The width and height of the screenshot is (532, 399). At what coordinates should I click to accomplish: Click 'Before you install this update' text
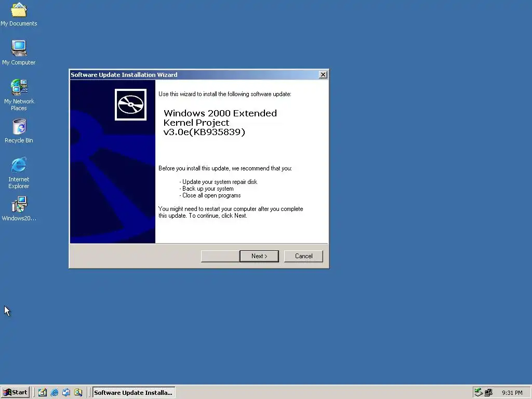pyautogui.click(x=225, y=168)
